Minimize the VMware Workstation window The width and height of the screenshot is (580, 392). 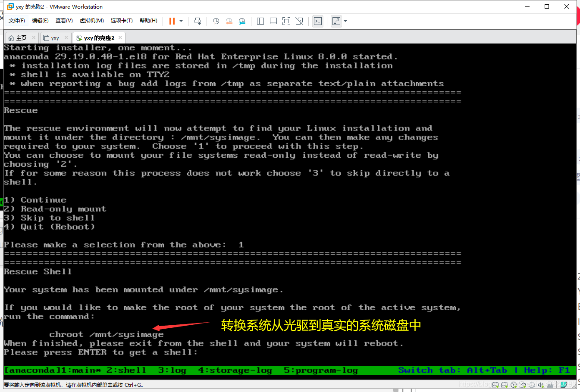tap(527, 6)
